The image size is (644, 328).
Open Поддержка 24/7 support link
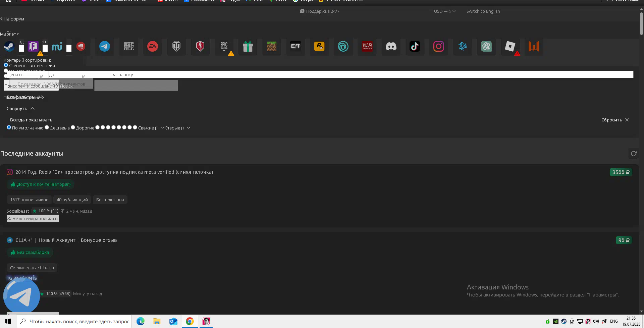[x=320, y=11]
